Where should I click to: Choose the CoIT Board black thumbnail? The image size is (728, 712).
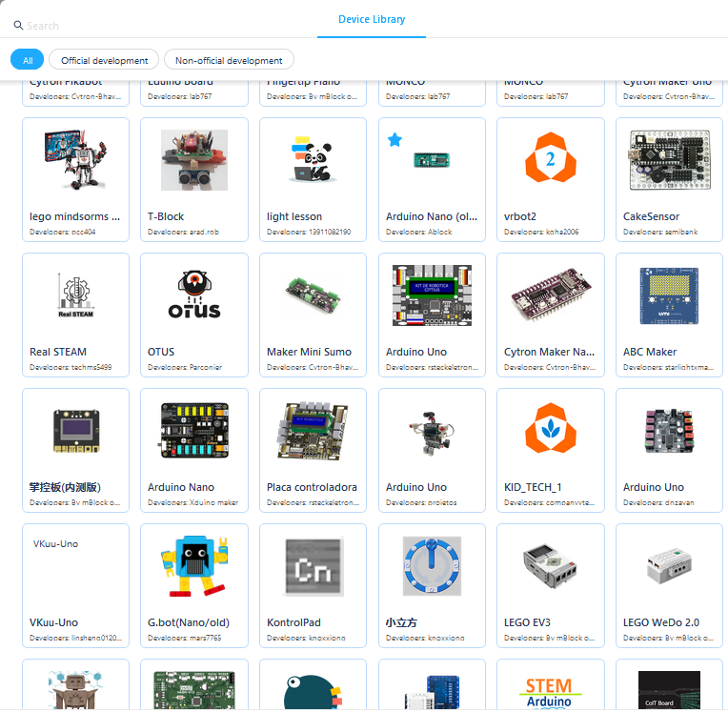click(x=670, y=690)
